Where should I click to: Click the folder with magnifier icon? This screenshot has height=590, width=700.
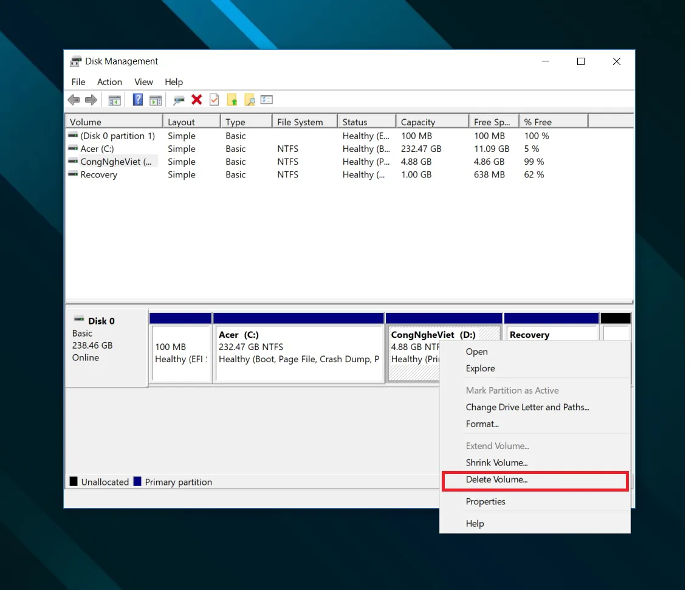click(250, 100)
